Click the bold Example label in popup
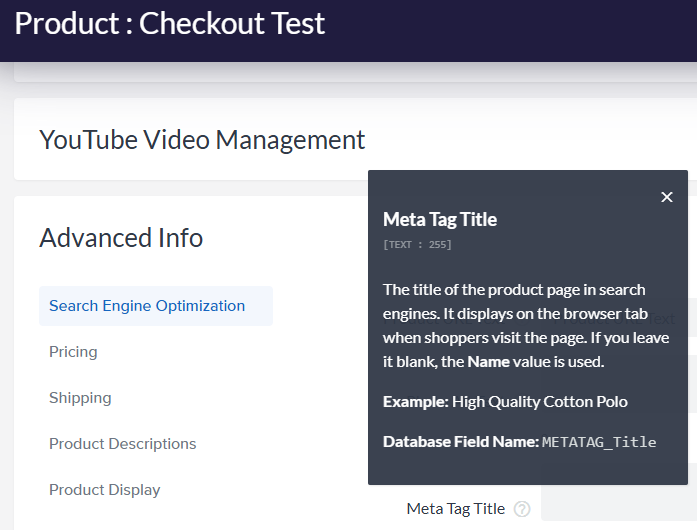 415,402
